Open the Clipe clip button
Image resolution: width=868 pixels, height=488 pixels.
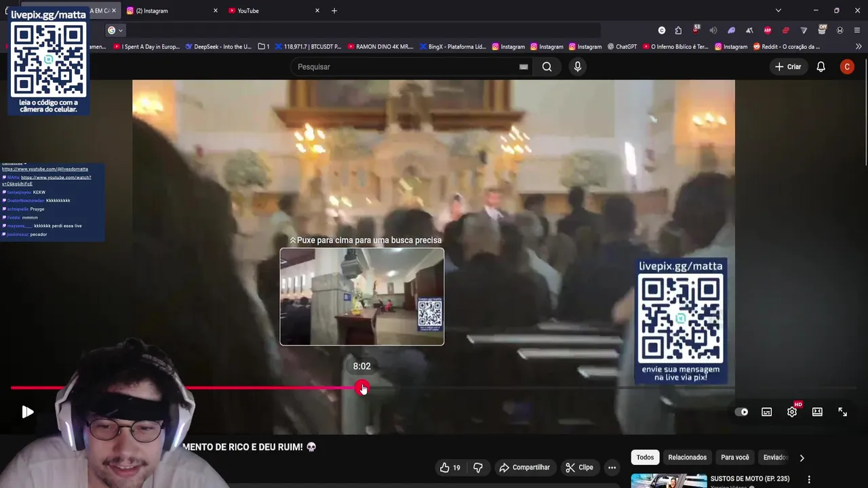tap(580, 468)
